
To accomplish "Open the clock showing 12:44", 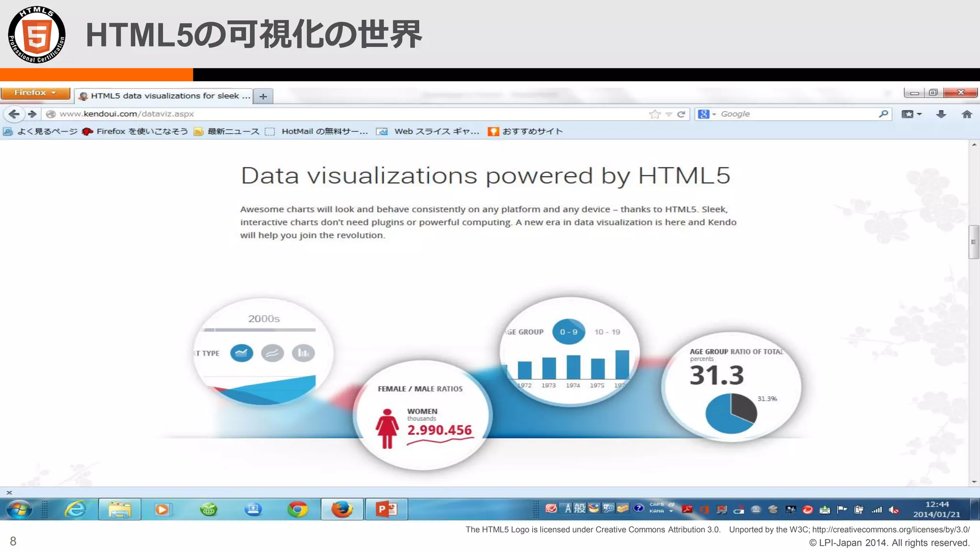I will coord(936,509).
